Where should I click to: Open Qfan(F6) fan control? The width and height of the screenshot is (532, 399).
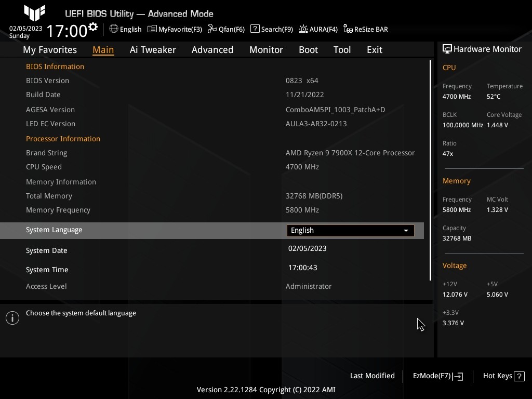(x=212, y=29)
